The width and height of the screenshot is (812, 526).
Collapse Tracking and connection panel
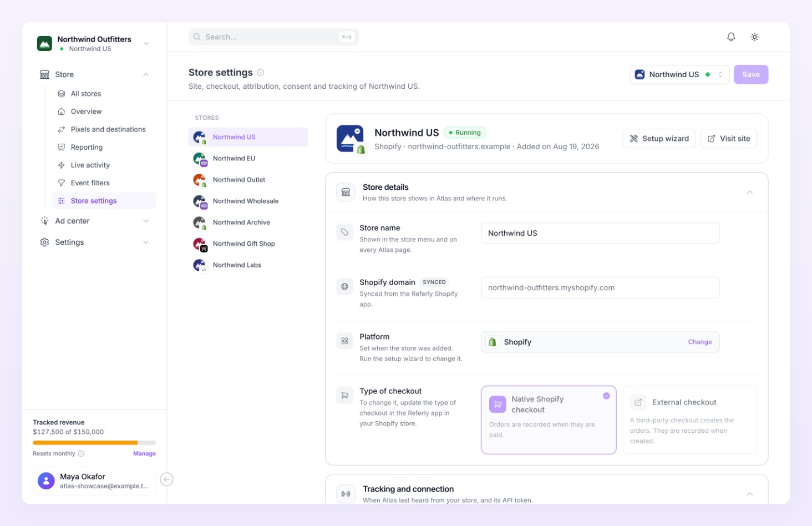pos(749,494)
